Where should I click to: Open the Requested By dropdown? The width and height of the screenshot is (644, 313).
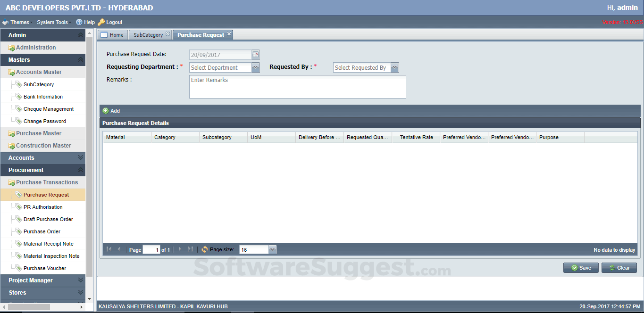point(394,68)
